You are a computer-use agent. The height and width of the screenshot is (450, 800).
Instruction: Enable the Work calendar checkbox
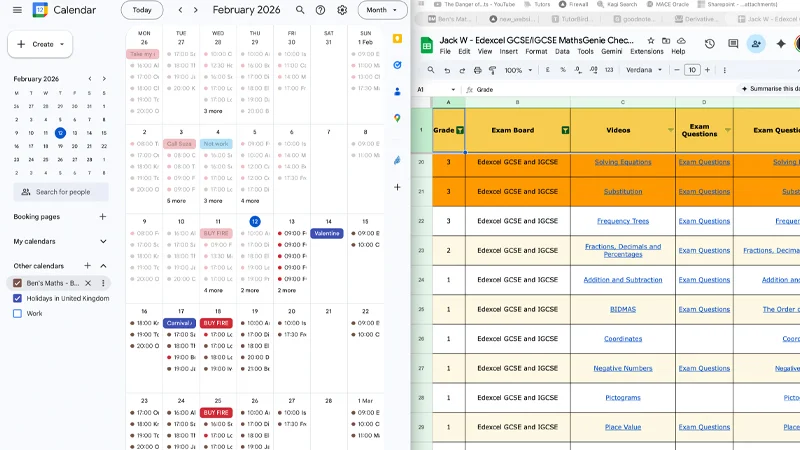point(17,314)
